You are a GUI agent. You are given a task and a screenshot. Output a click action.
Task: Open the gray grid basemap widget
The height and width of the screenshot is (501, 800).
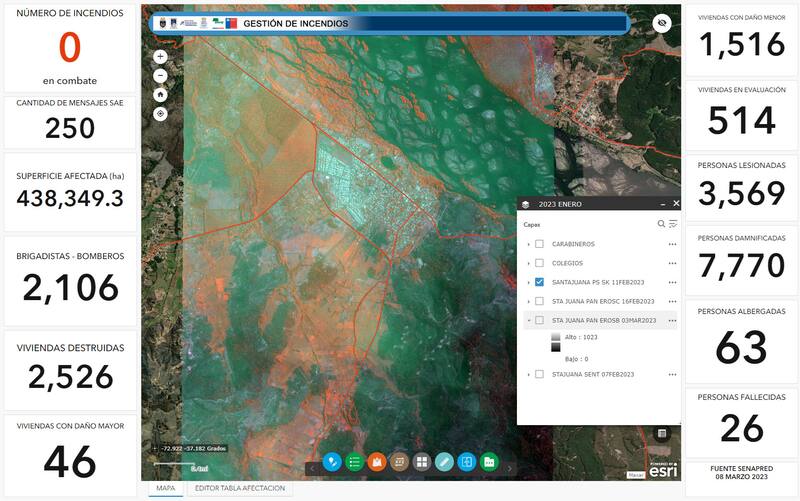[422, 462]
